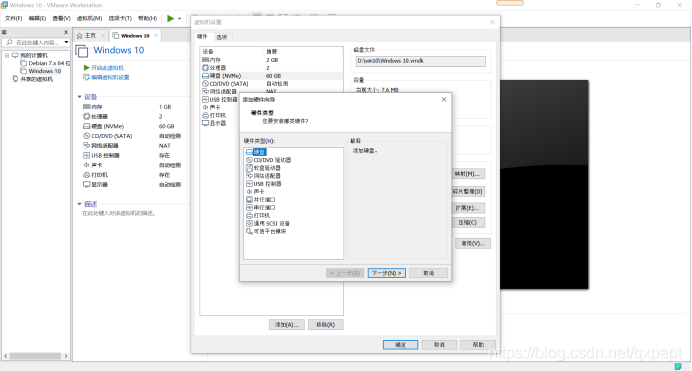Choose CD/DVD 驱动器 icon in hardware type list
The width and height of the screenshot is (692, 371).
249,160
